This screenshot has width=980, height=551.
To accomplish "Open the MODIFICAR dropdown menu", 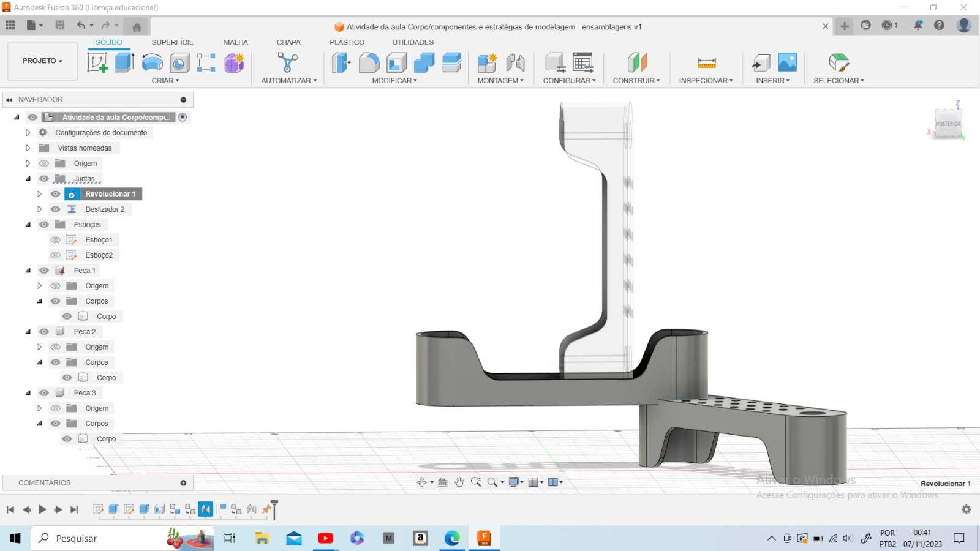I will coord(394,81).
